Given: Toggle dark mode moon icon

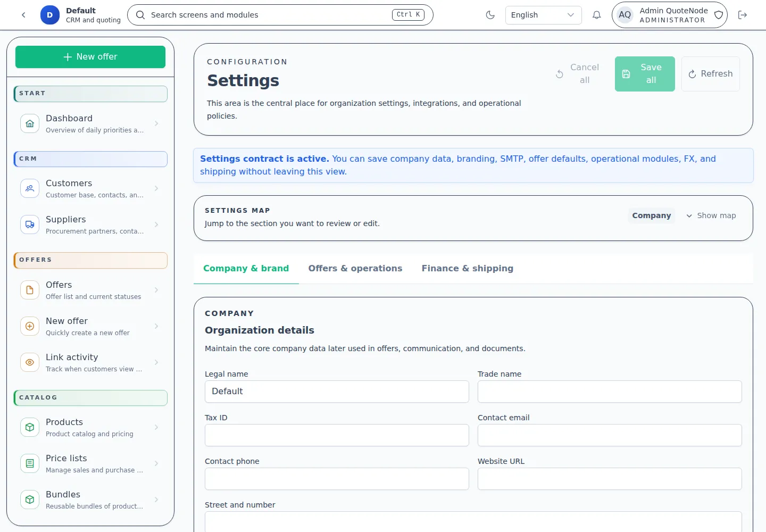Looking at the screenshot, I should click(490, 15).
